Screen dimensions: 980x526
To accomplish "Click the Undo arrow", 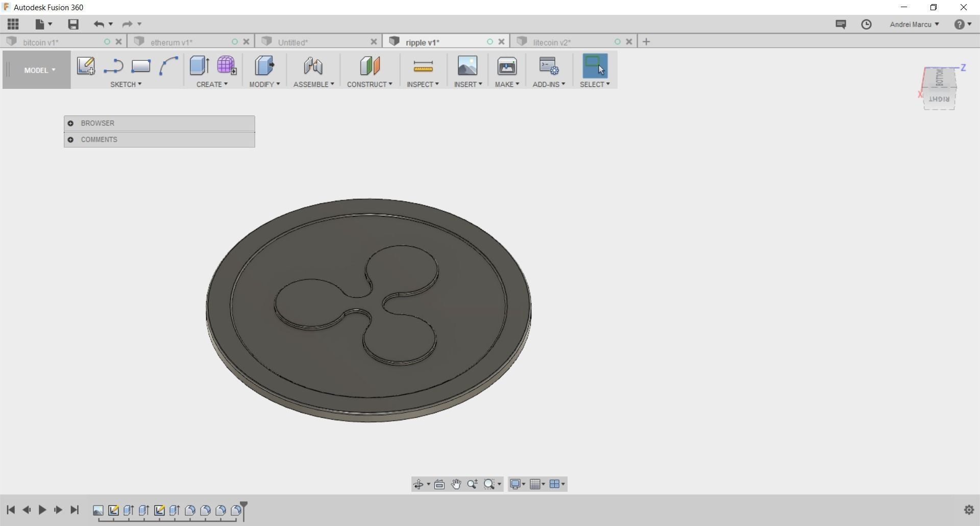I will coord(99,24).
